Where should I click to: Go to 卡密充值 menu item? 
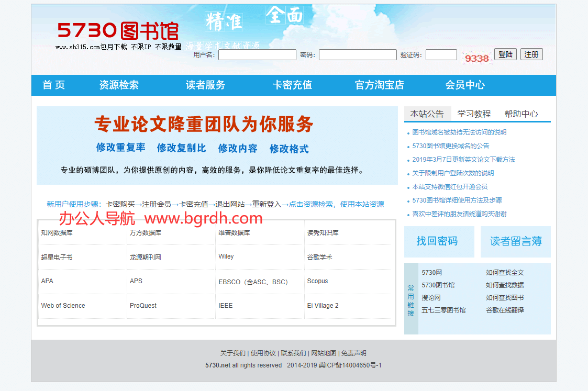tap(292, 85)
